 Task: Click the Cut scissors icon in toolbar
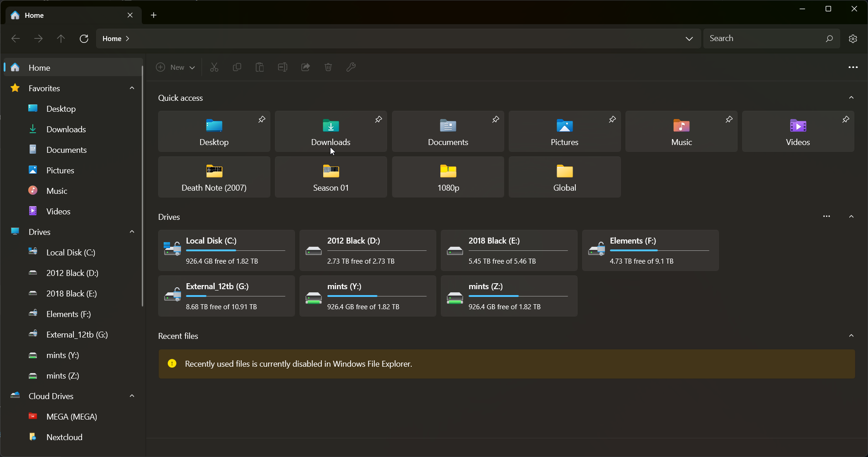tap(214, 68)
